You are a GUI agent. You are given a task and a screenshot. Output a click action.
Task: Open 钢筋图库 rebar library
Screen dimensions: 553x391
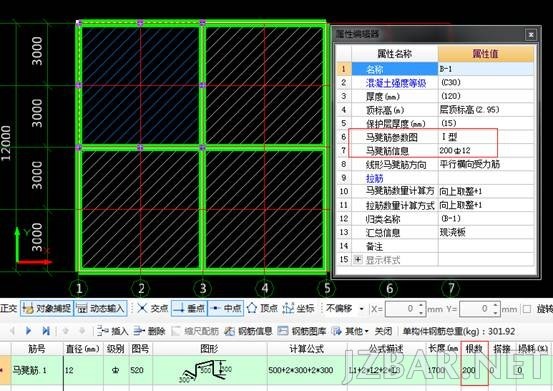tap(302, 331)
